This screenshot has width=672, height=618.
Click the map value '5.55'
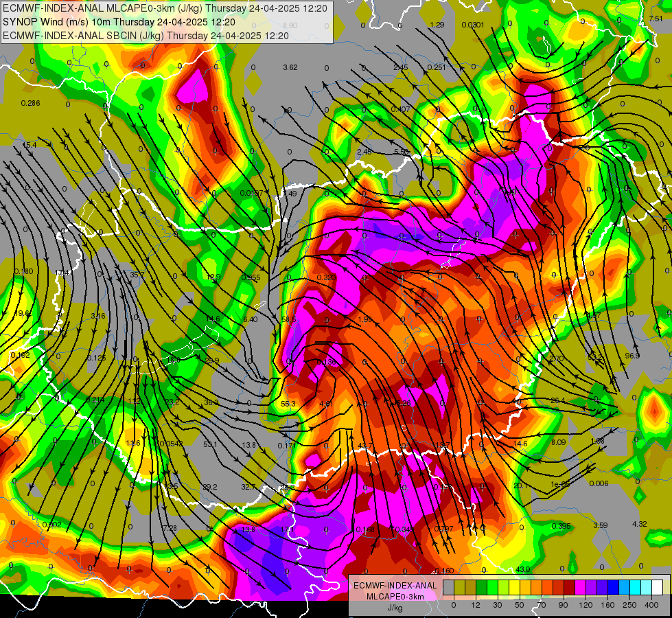pyautogui.click(x=402, y=151)
